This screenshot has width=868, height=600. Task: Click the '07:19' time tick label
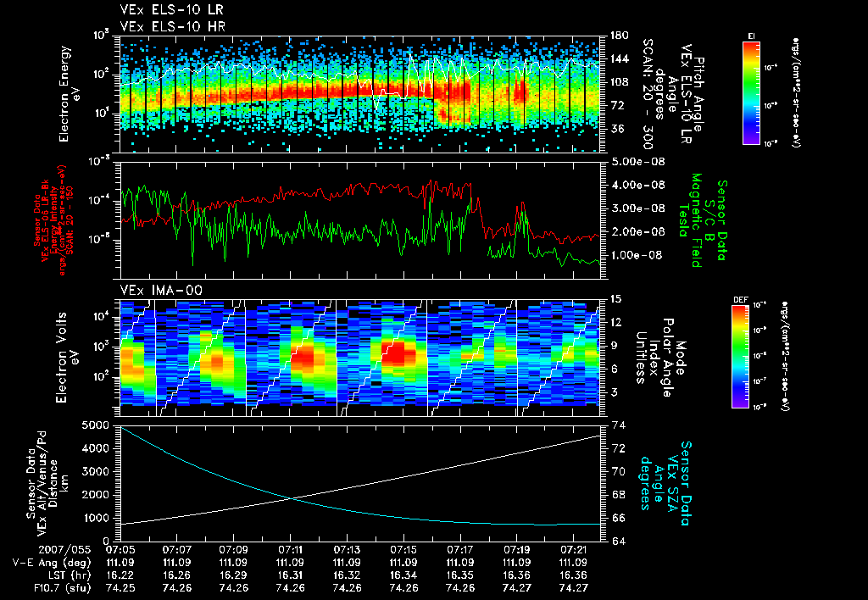pos(516,550)
